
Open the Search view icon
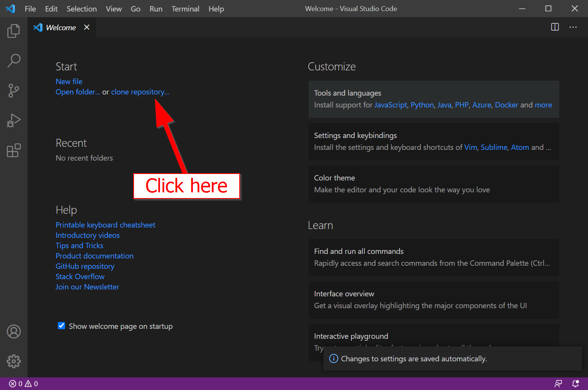(13, 61)
